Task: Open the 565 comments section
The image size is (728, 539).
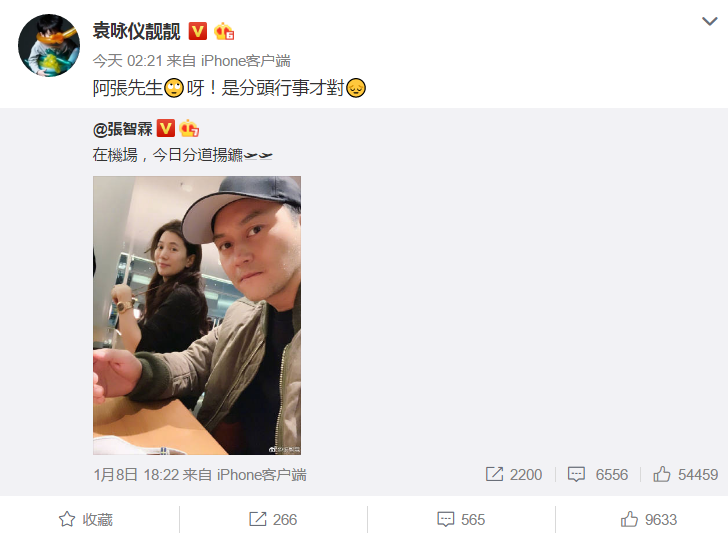Action: click(461, 520)
